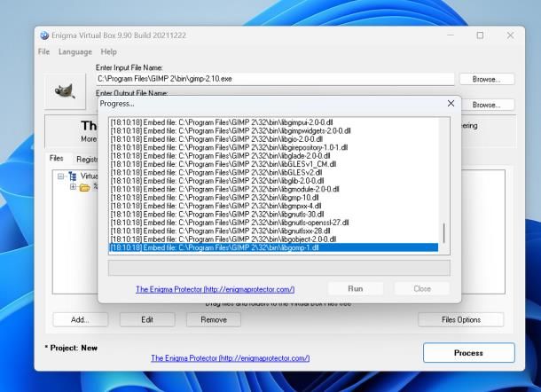This screenshot has height=392, width=541.
Task: Click the Project: New status label
Action: 71,348
